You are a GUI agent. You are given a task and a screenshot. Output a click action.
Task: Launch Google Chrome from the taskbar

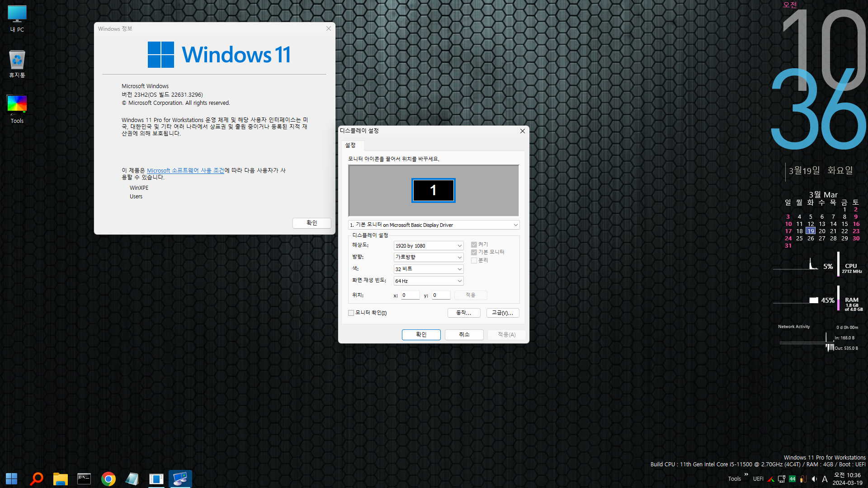click(x=108, y=479)
